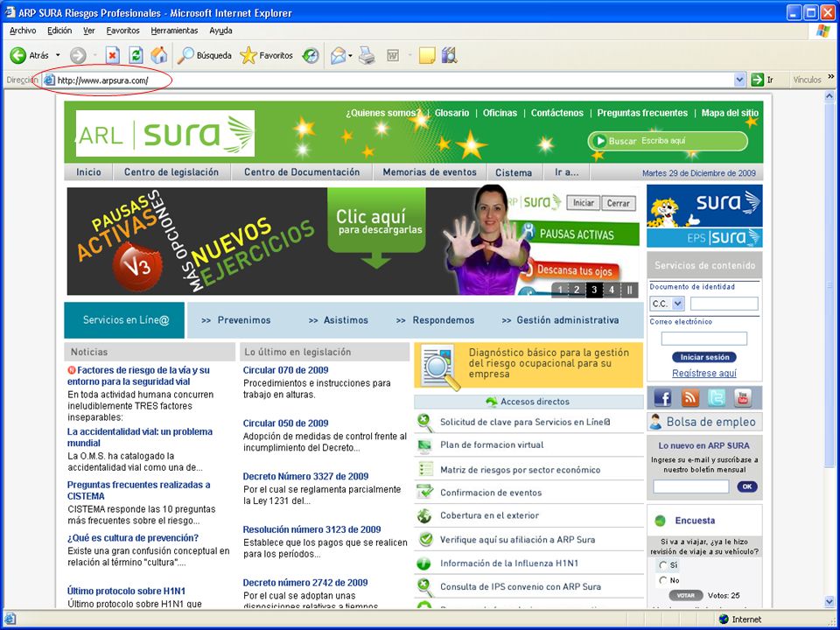Open the Mail button dropdown arrow

350,55
